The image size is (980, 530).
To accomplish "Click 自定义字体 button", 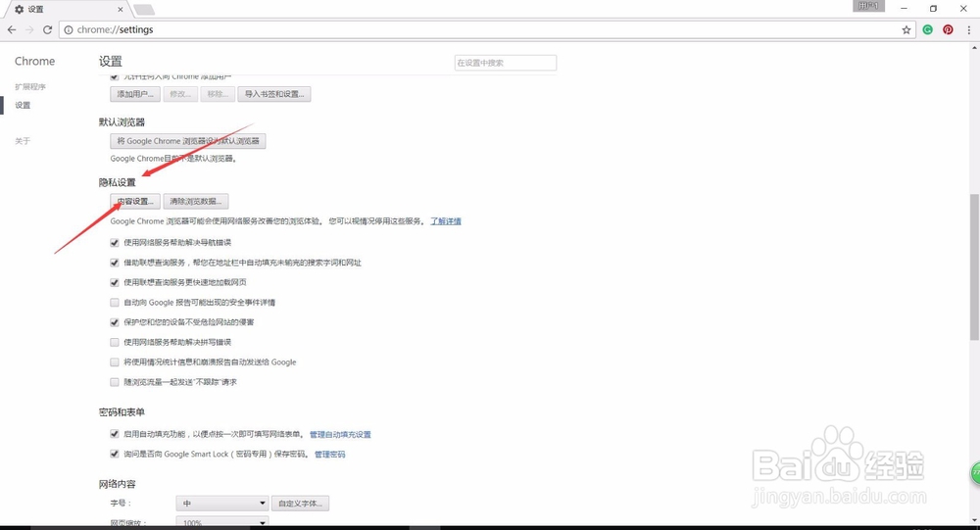I will pos(300,504).
